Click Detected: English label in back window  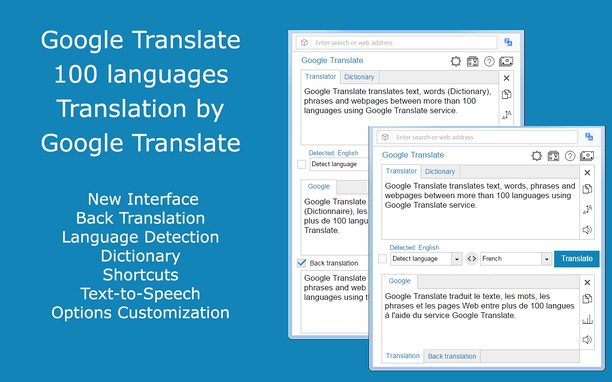point(333,153)
